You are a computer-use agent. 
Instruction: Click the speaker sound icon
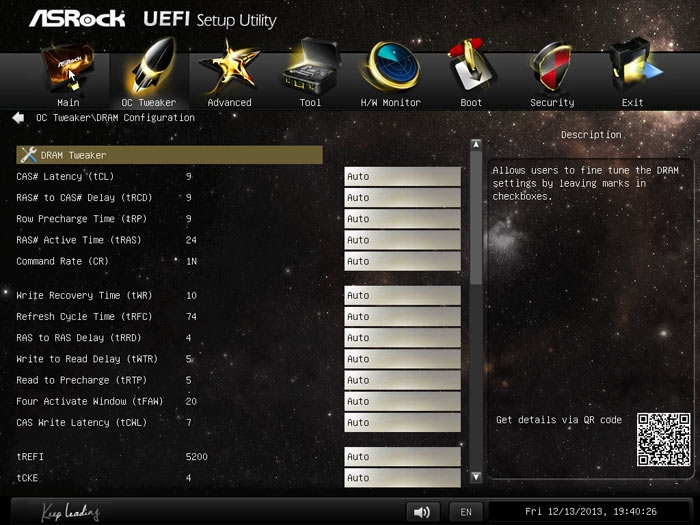coord(422,512)
